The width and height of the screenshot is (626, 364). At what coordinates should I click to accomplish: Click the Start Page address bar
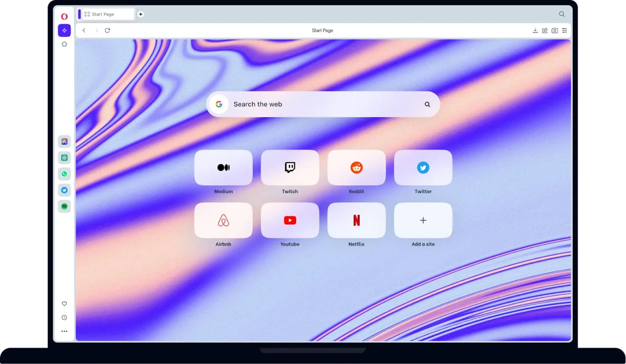[322, 30]
